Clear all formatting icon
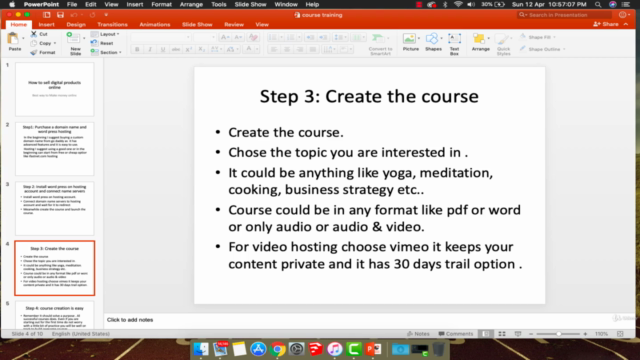The height and width of the screenshot is (360, 640). (253, 37)
